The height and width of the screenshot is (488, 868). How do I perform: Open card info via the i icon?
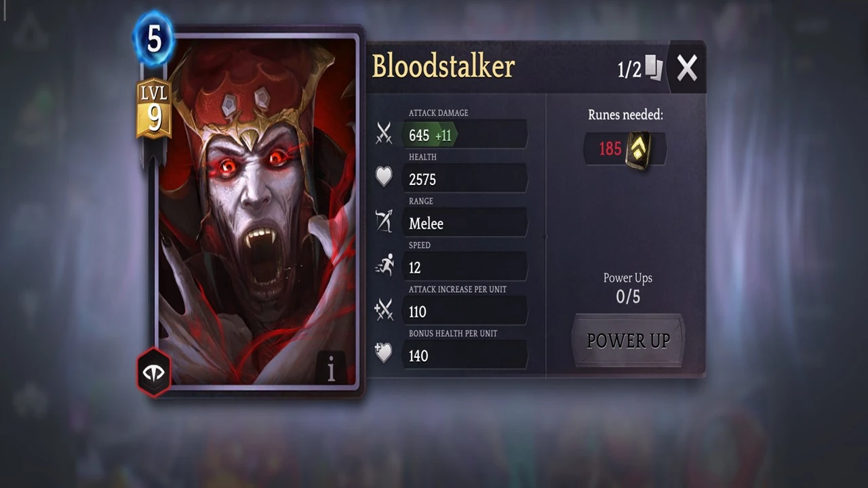point(331,369)
